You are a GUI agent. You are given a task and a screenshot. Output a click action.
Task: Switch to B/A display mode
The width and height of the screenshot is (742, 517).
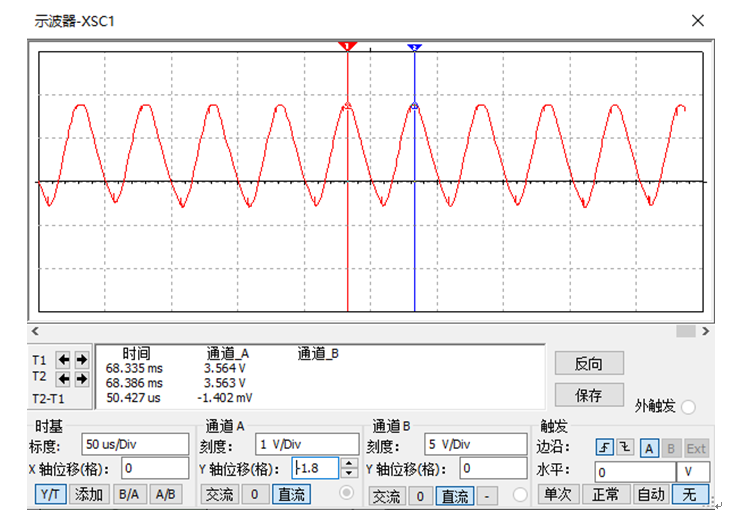129,495
